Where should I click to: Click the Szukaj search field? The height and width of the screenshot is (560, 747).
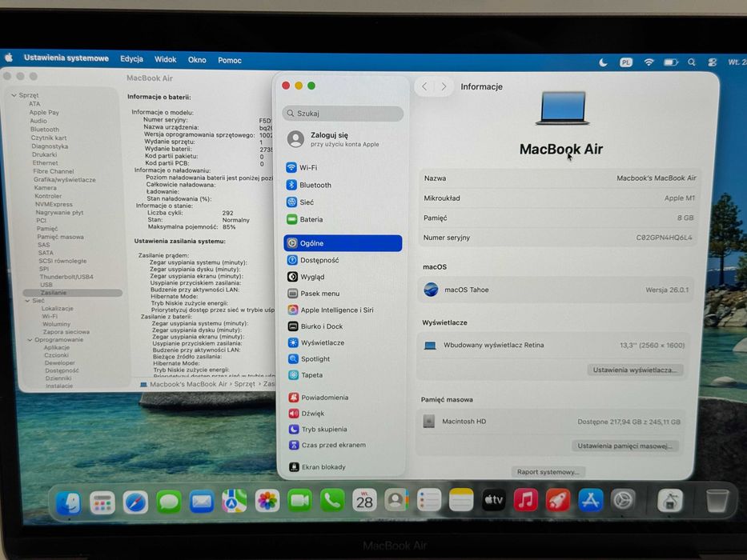[x=343, y=114]
